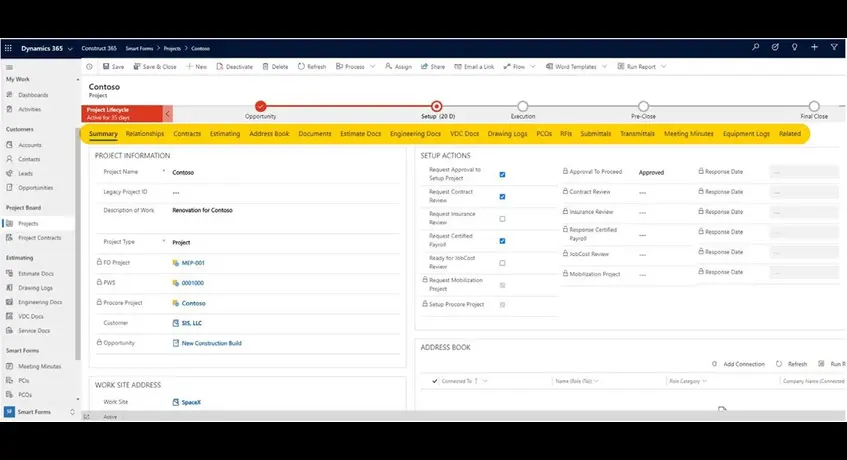Screen dimensions: 847x460
Task: Open the advanced find filter icon
Action: (834, 48)
